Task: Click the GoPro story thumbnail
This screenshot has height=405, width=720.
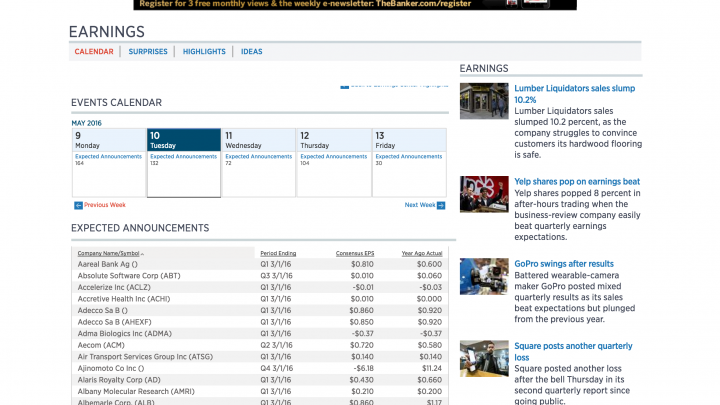Action: click(484, 276)
